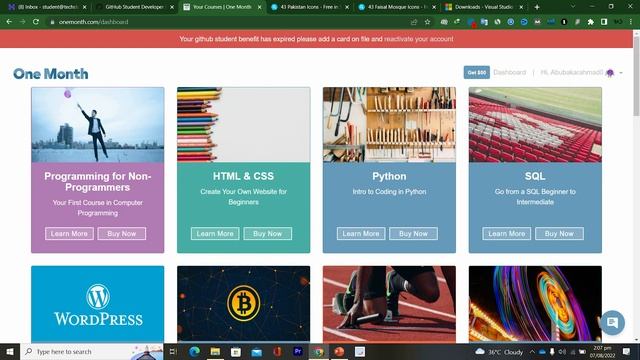This screenshot has height=360, width=640.
Task: Open the Bitcoin course thumbnail
Action: (243, 304)
